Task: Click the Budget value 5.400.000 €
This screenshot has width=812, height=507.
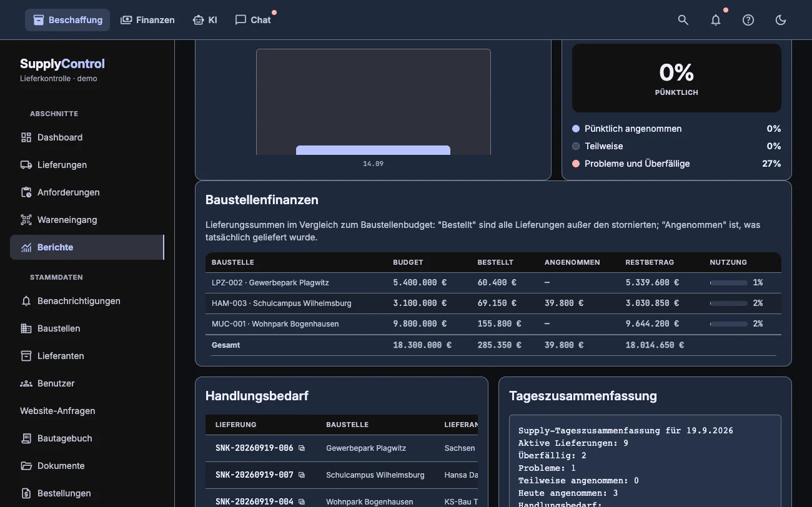Action: coord(420,283)
